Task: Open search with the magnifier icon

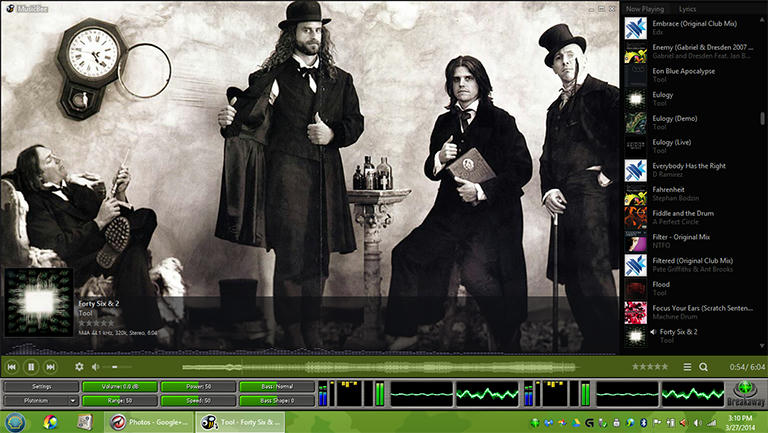Action: pyautogui.click(x=703, y=367)
